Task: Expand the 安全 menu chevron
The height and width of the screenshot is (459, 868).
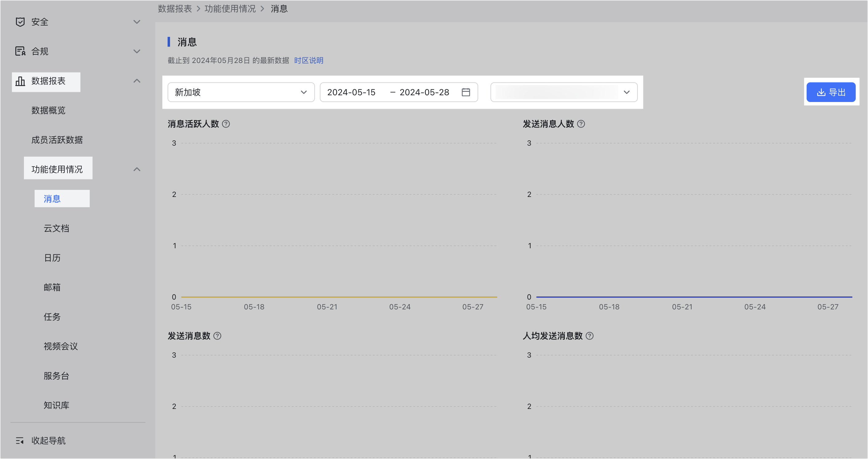Action: coord(137,22)
